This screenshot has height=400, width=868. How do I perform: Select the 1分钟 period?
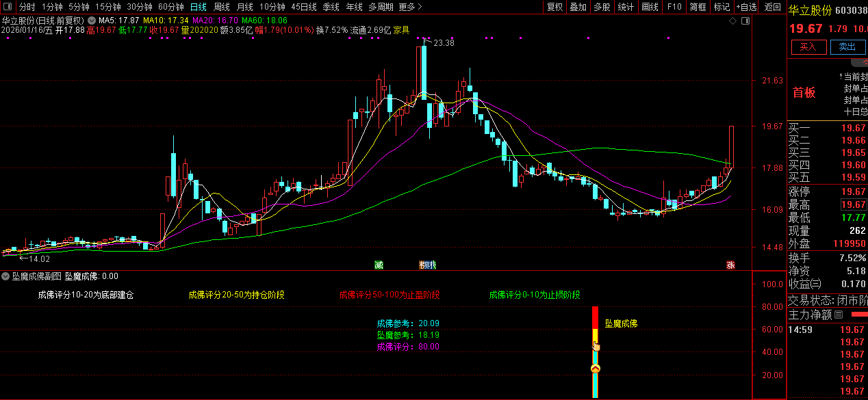[x=52, y=7]
